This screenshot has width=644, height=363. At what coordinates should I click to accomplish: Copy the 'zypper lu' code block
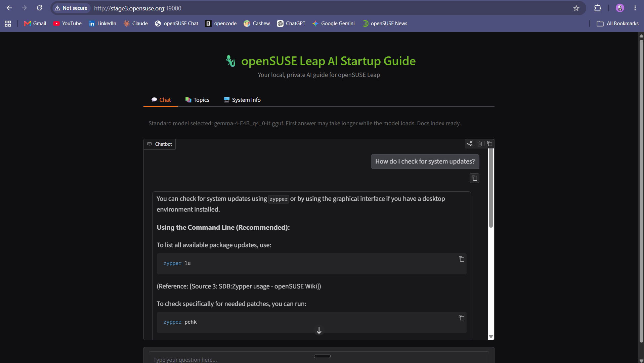(x=462, y=259)
